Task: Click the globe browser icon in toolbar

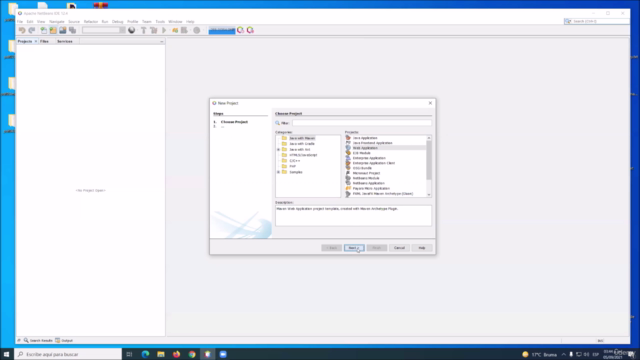Action: click(x=131, y=30)
